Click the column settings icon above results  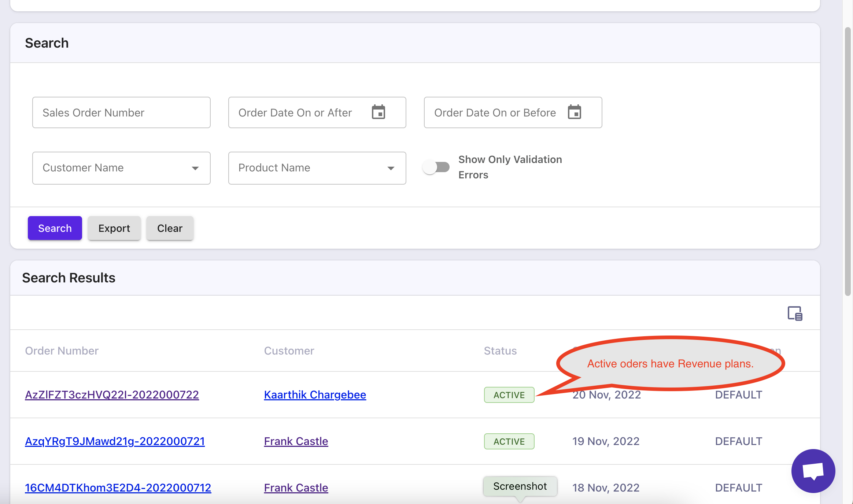795,314
